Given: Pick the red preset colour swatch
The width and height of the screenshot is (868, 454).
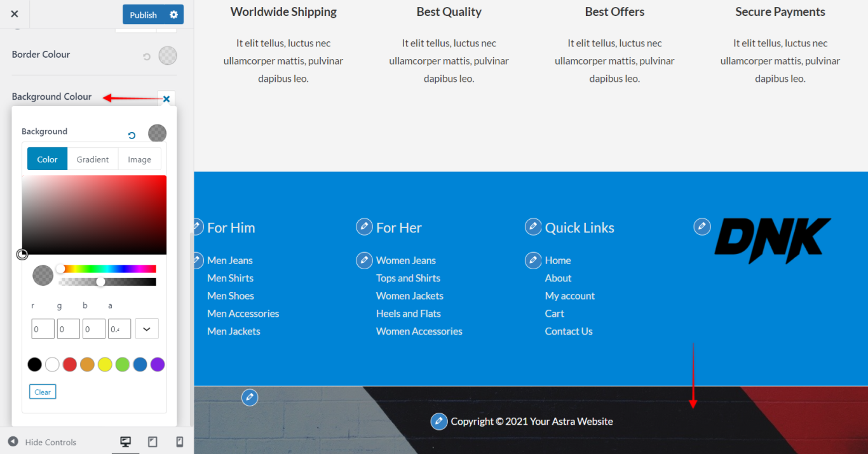Looking at the screenshot, I should [70, 364].
